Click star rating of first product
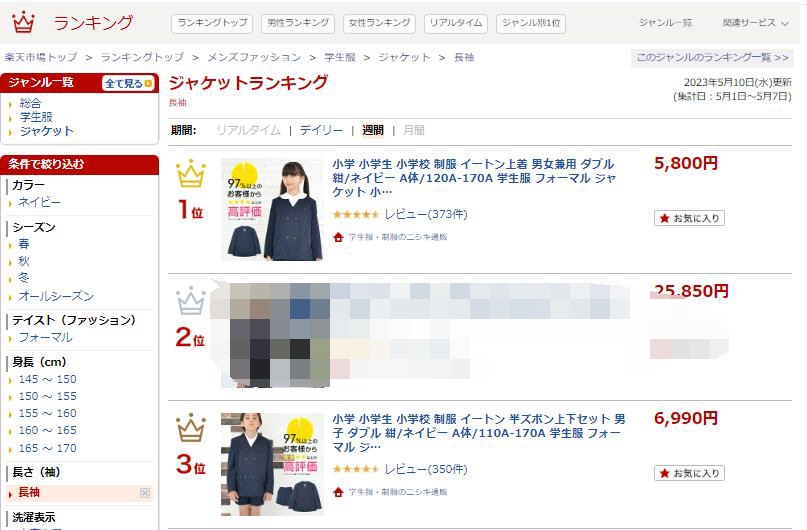The height and width of the screenshot is (530, 807). [x=356, y=215]
